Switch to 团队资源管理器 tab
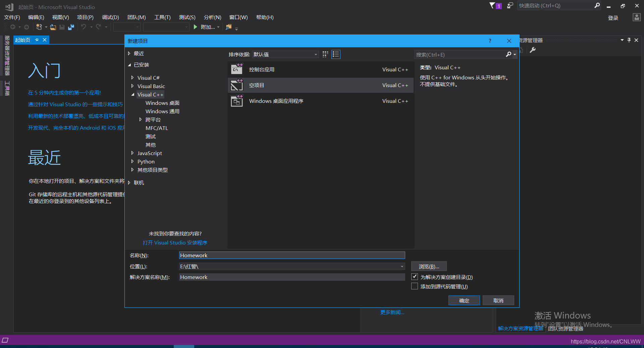 [566, 329]
